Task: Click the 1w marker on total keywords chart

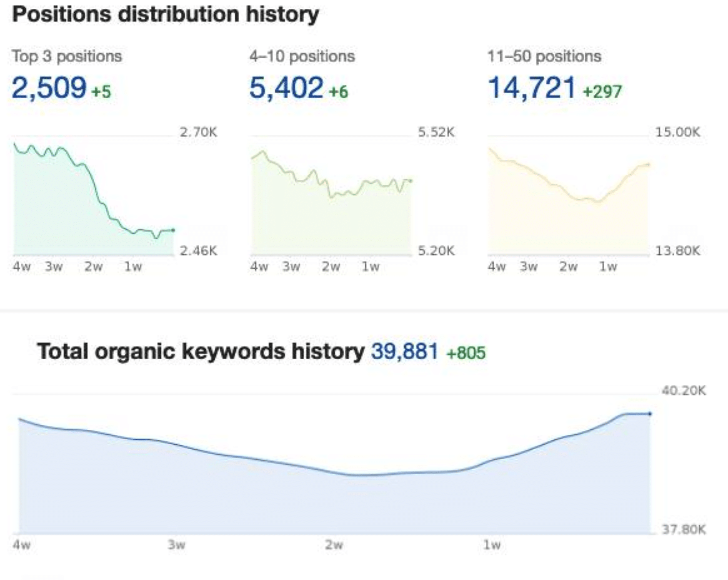Action: tap(492, 545)
